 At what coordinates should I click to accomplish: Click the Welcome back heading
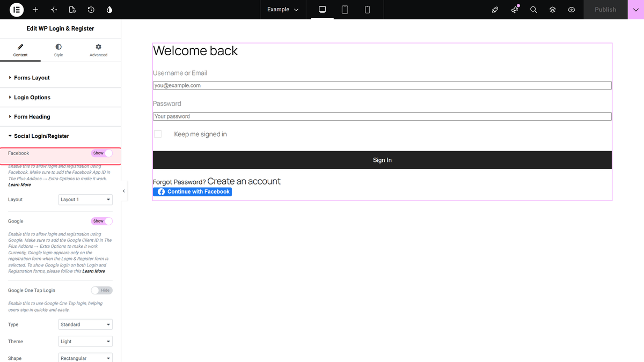point(195,51)
